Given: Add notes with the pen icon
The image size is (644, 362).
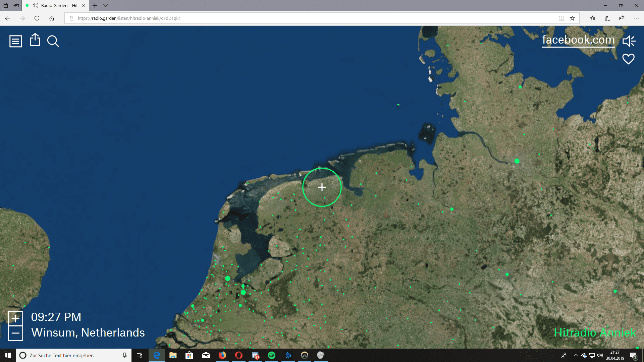Looking at the screenshot, I should coord(607,18).
